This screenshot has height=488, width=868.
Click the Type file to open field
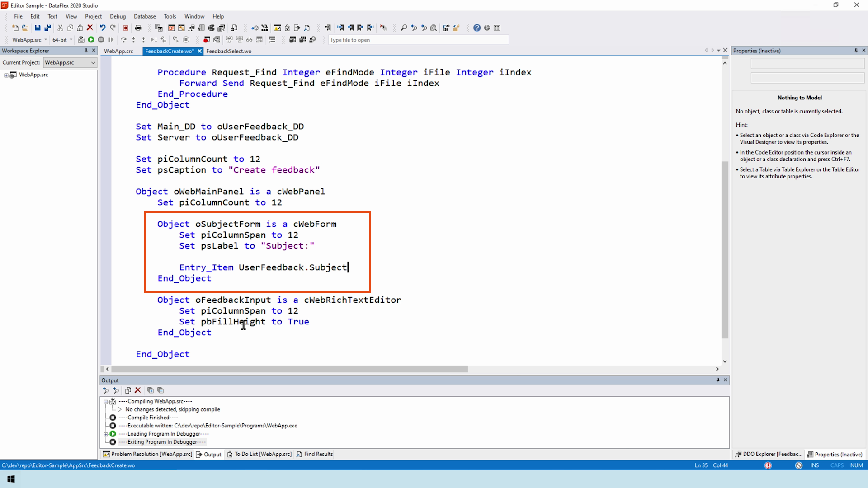[x=418, y=40]
